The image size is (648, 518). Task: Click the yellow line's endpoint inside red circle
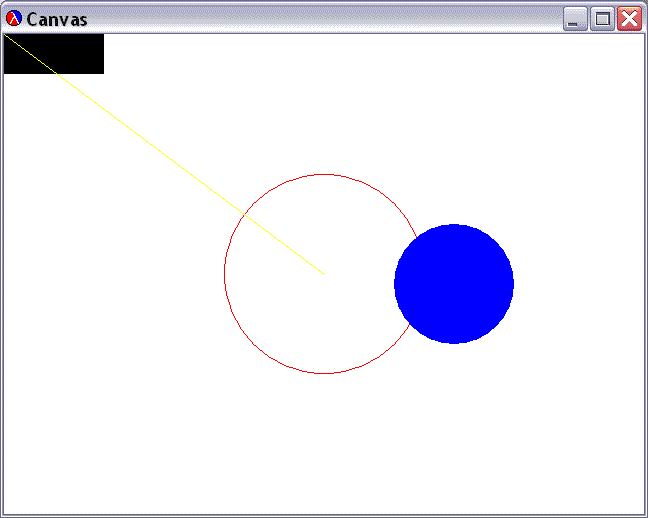pyautogui.click(x=323, y=273)
